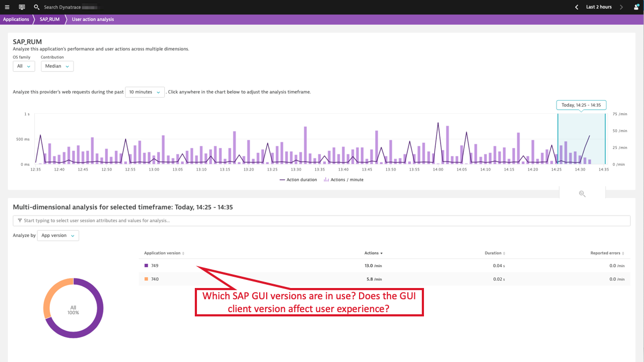Open application version 740 row
The height and width of the screenshot is (362, 644).
[x=384, y=279]
